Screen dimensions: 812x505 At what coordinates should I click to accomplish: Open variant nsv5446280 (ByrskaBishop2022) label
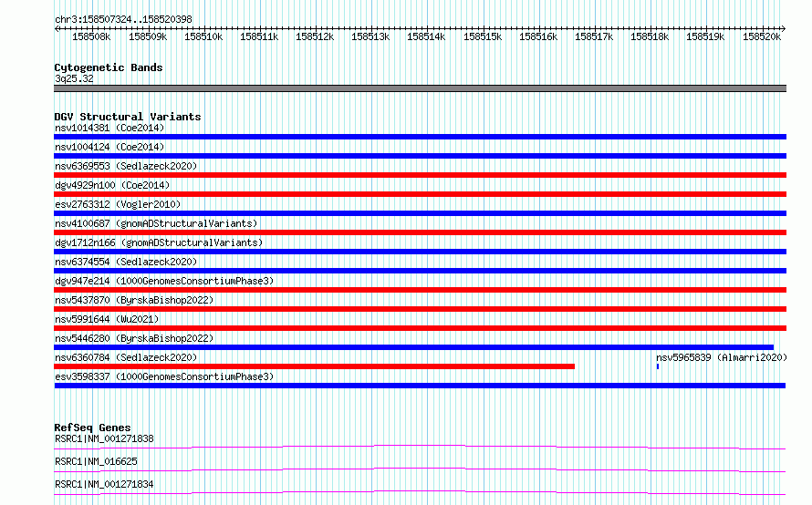coord(134,338)
